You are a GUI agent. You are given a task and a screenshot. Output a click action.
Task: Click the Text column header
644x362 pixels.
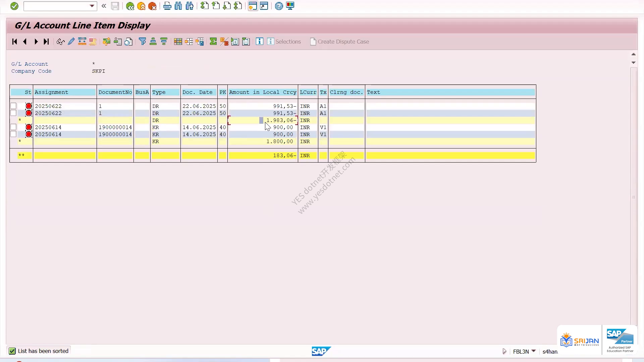tap(450, 92)
